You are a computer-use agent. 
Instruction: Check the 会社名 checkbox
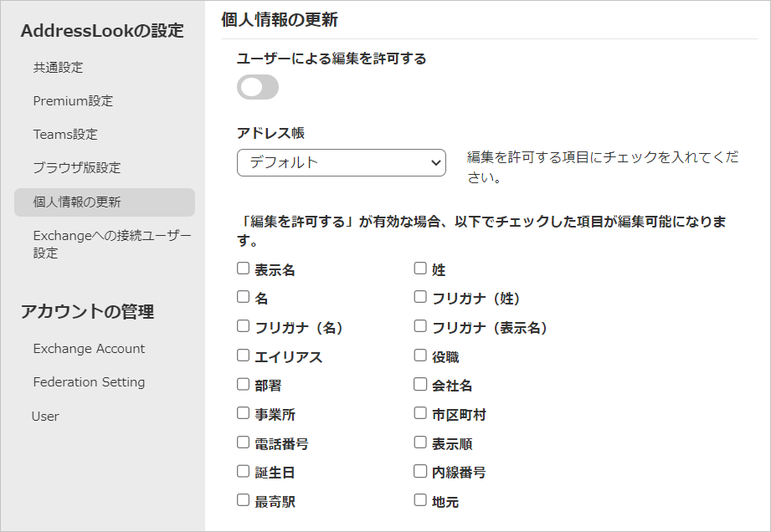point(420,384)
